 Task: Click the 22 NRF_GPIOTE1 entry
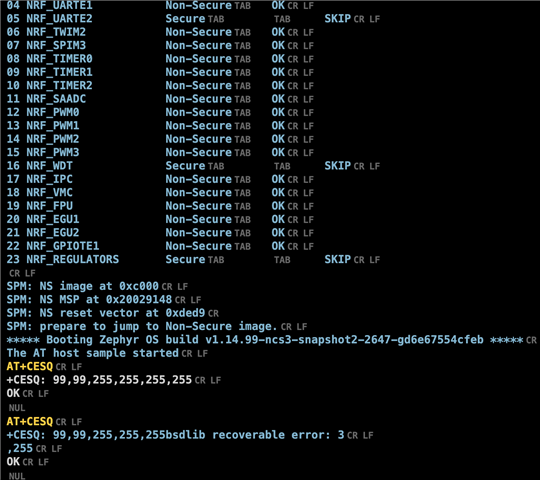click(53, 246)
